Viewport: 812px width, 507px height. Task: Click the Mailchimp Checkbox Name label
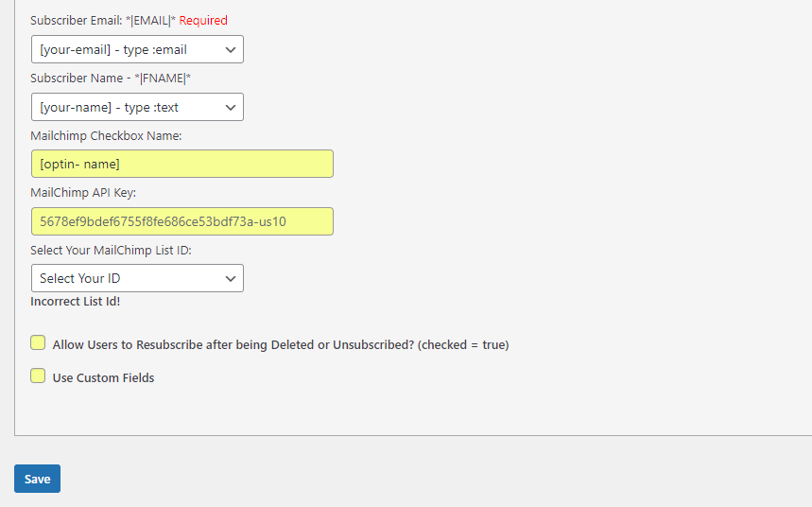106,135
